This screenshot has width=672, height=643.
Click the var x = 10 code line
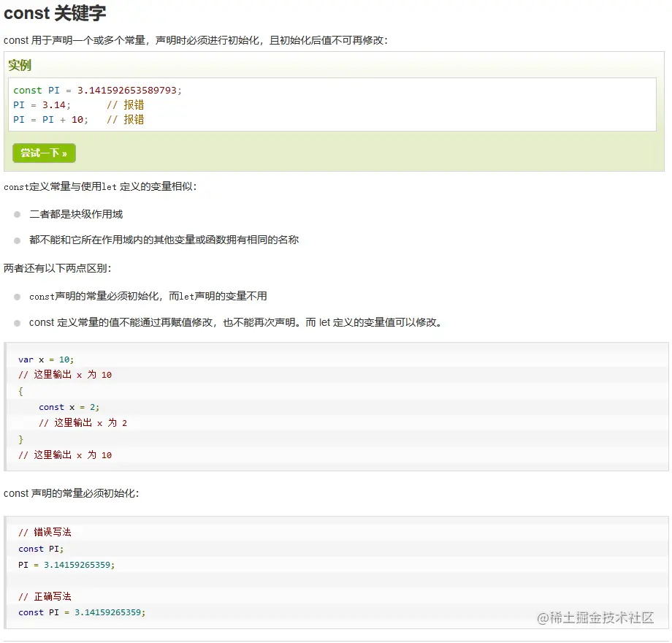(x=46, y=359)
